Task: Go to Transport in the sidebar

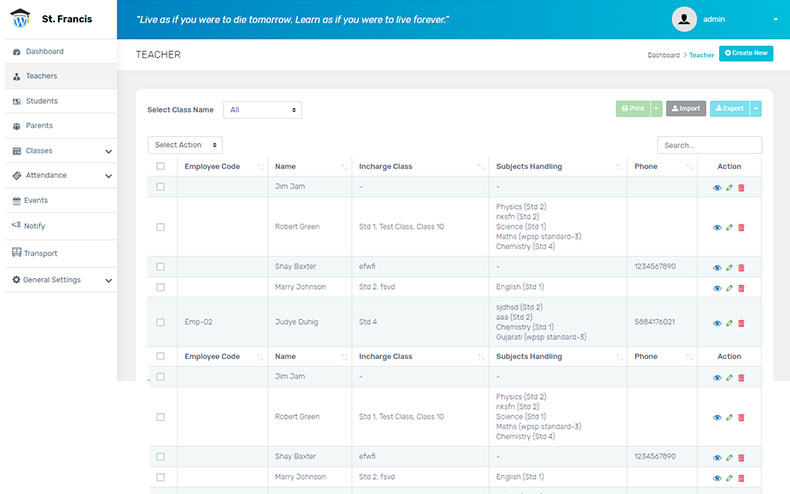Action: click(x=41, y=253)
